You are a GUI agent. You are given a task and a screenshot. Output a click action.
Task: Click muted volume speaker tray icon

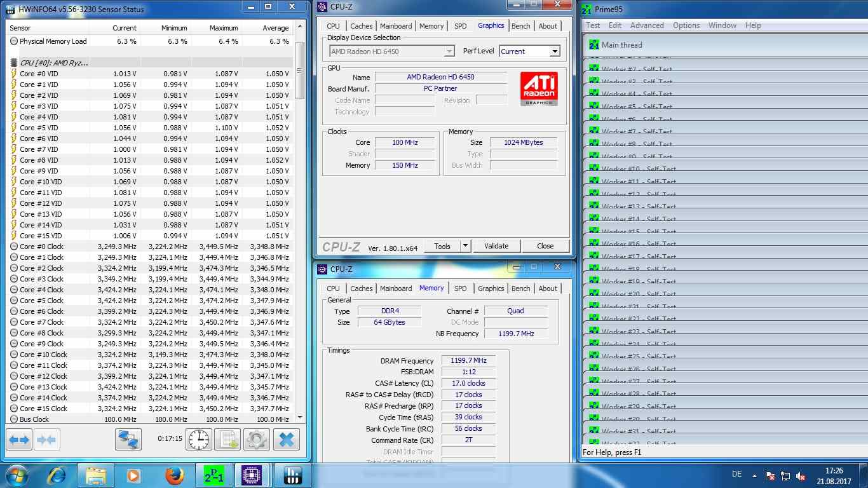point(801,475)
